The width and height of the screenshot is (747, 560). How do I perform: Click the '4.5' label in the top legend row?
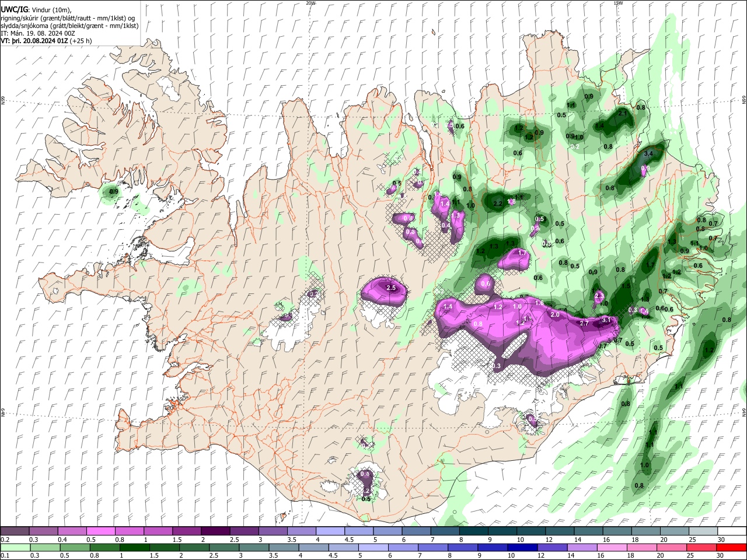tap(349, 540)
